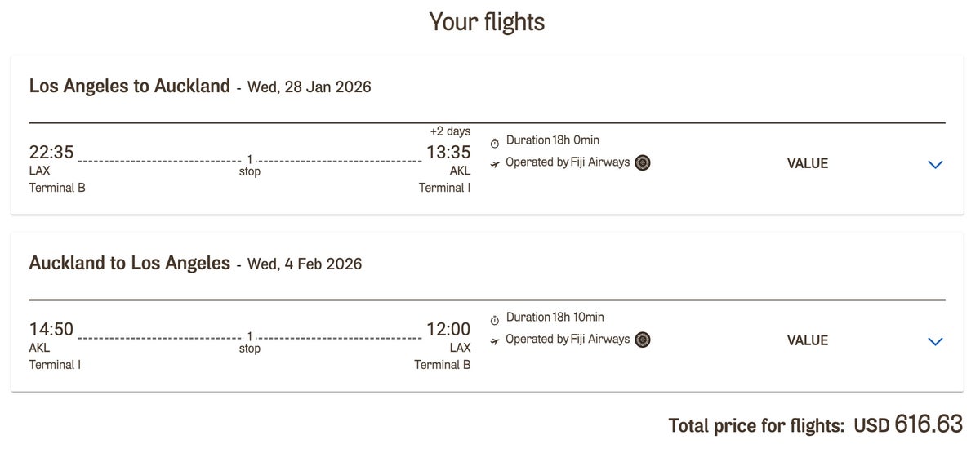Click the 12:00 LAX arrival time
Image resolution: width=980 pixels, height=453 pixels.
coord(448,330)
